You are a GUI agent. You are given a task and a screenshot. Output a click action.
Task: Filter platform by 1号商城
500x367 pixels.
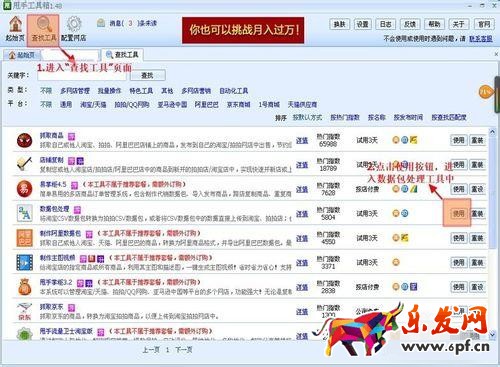(x=269, y=104)
